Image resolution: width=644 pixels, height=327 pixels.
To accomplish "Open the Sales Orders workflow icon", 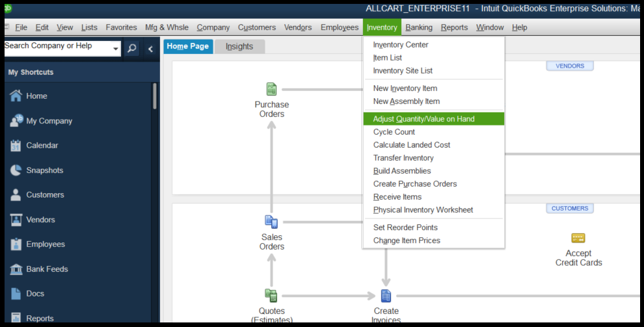I will click(x=271, y=222).
